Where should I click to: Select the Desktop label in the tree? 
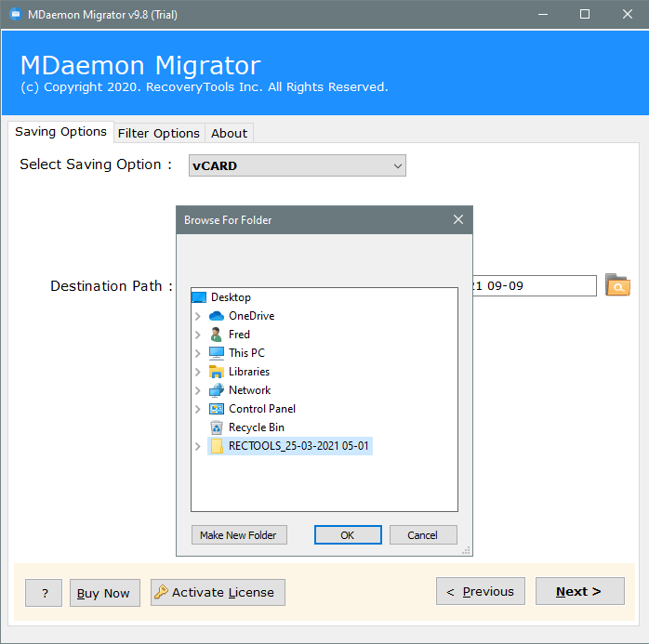click(231, 297)
